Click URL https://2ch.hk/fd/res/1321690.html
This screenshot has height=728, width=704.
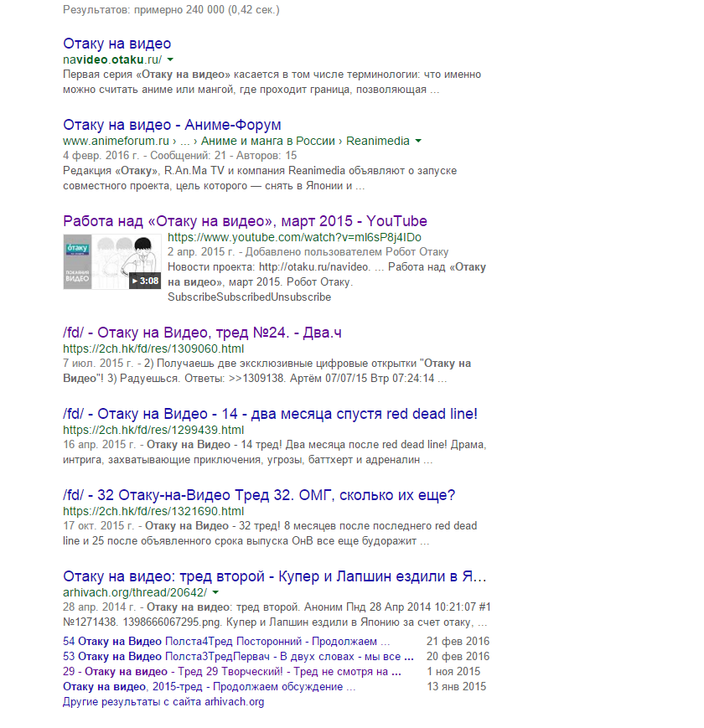point(153,511)
